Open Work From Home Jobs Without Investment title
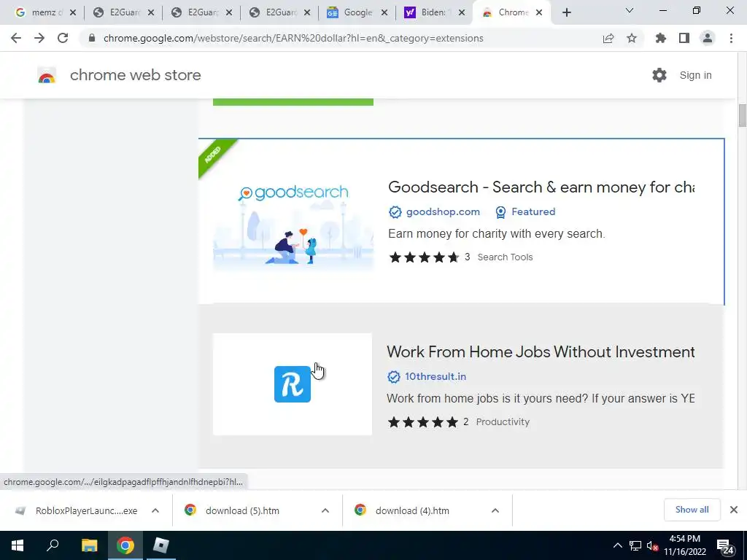This screenshot has height=560, width=747. [x=541, y=352]
